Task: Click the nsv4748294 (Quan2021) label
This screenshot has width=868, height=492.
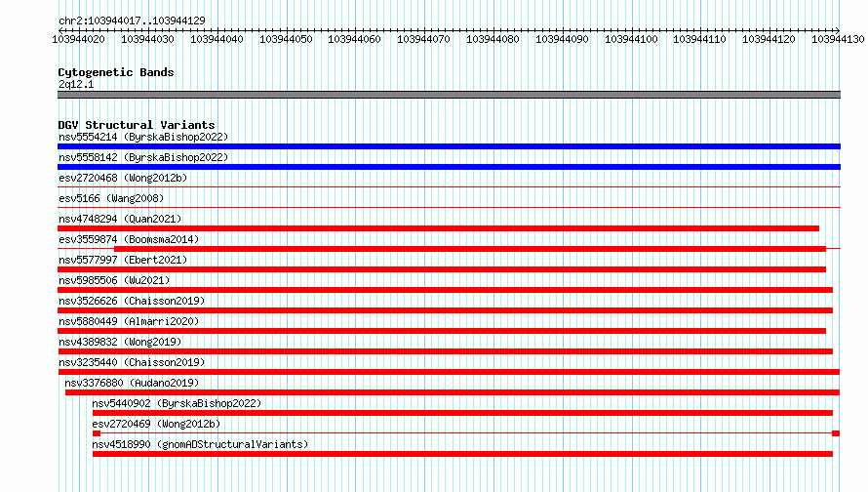Action: coord(120,219)
